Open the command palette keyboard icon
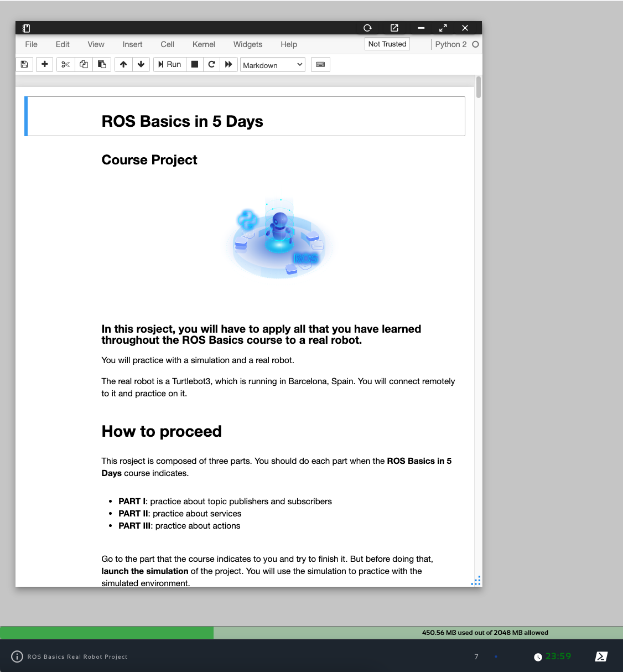The height and width of the screenshot is (672, 623). [320, 65]
